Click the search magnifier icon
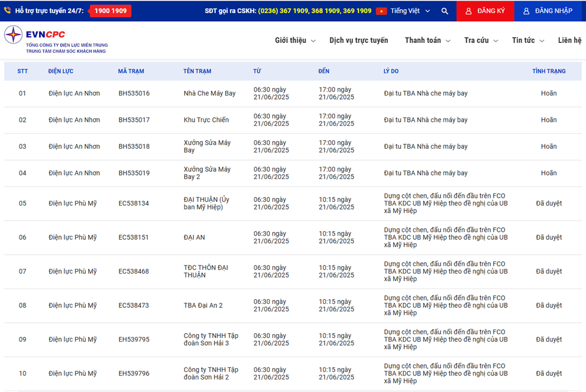586x392 pixels. click(445, 11)
